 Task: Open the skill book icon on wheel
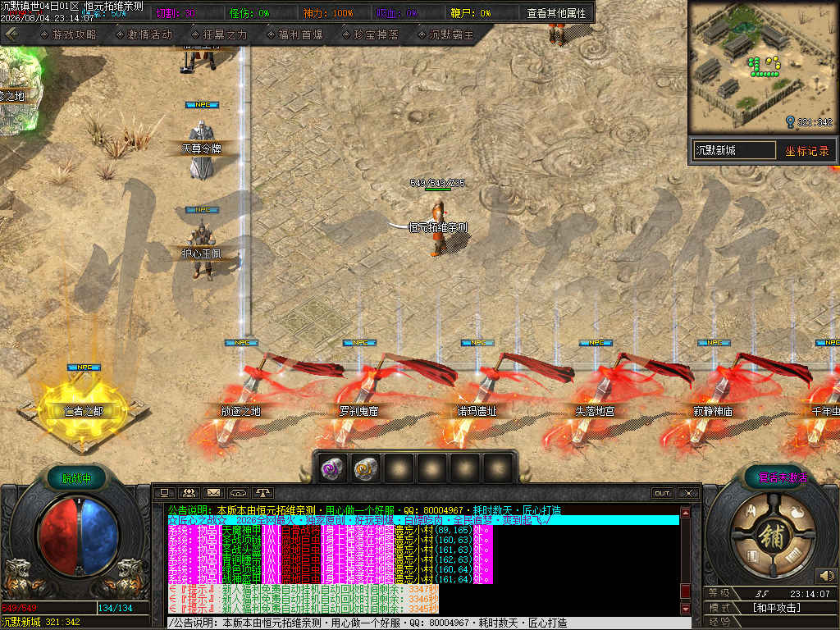click(752, 558)
